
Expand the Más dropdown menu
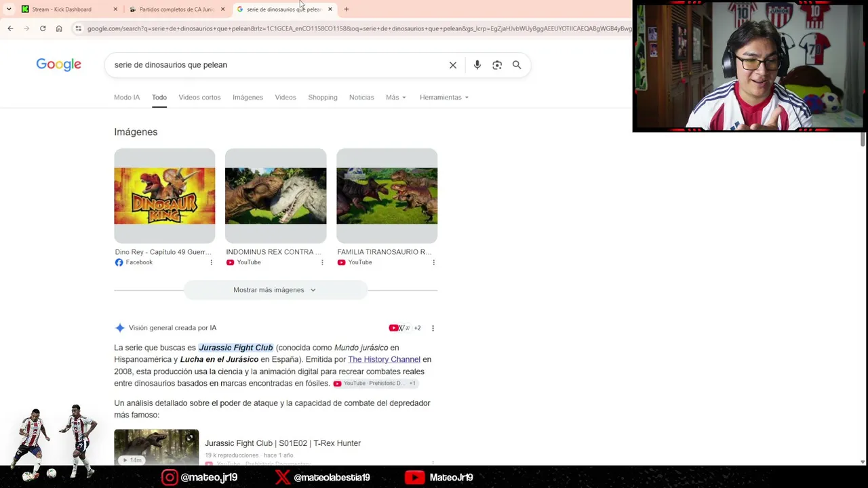[396, 97]
